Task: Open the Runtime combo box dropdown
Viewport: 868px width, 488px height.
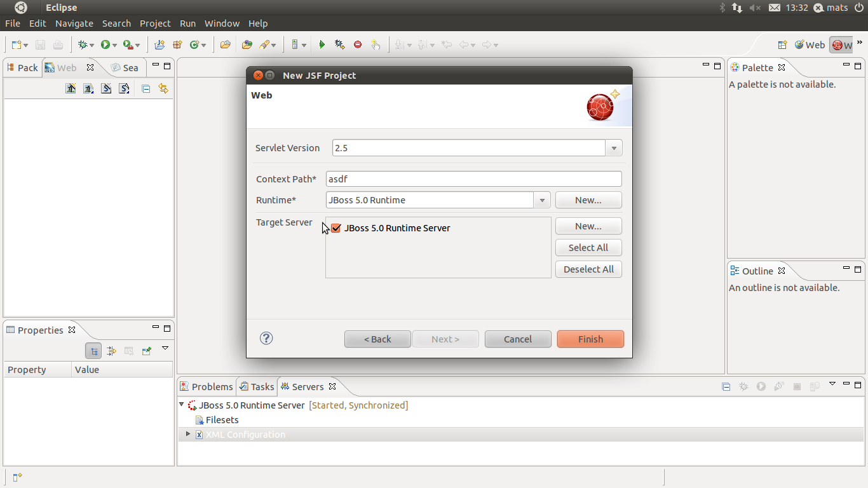Action: pos(542,200)
